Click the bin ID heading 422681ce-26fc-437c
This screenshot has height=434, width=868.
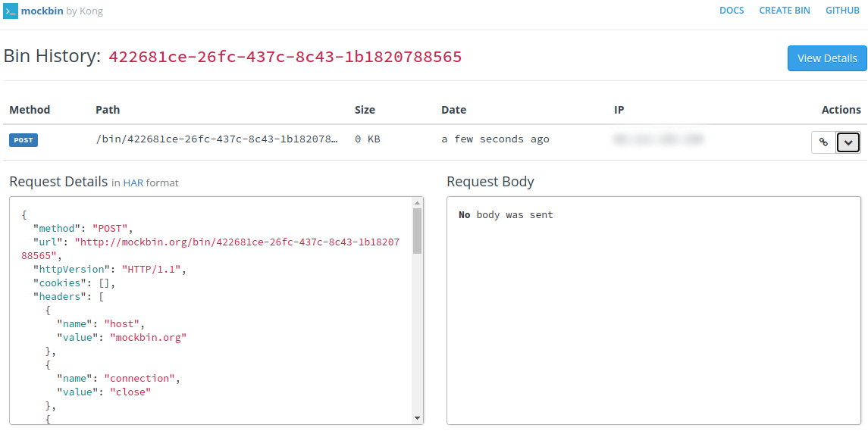(284, 57)
